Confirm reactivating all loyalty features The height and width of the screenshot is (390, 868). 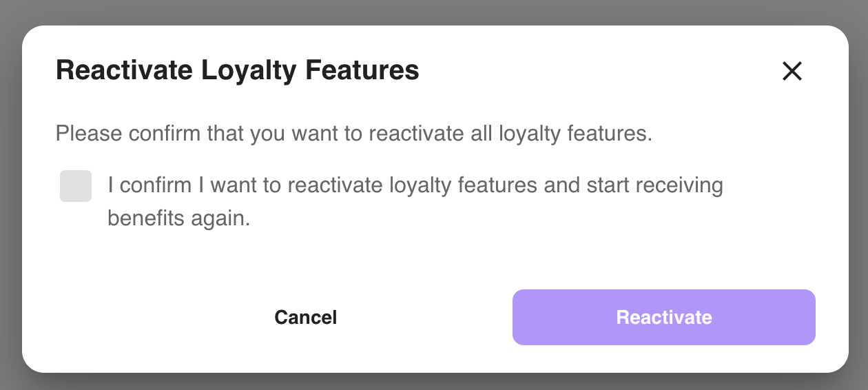pyautogui.click(x=663, y=317)
